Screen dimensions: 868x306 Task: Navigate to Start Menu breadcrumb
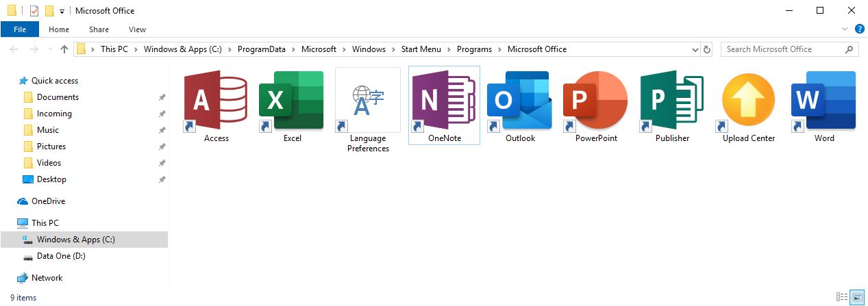[421, 49]
